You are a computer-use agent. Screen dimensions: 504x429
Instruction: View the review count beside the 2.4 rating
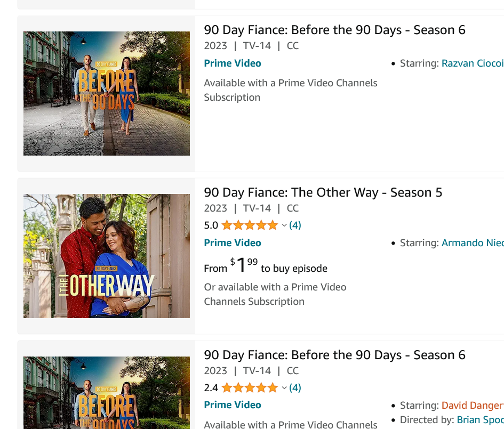[295, 388]
